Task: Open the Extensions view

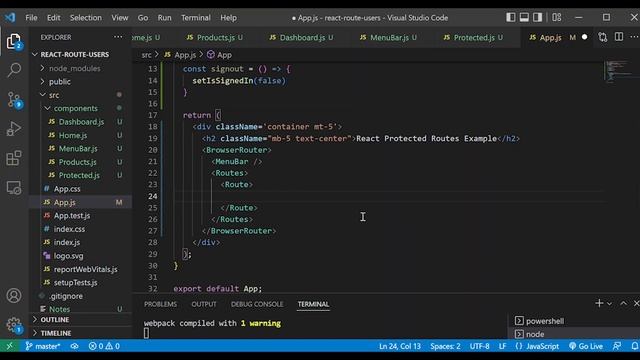Action: point(14,158)
